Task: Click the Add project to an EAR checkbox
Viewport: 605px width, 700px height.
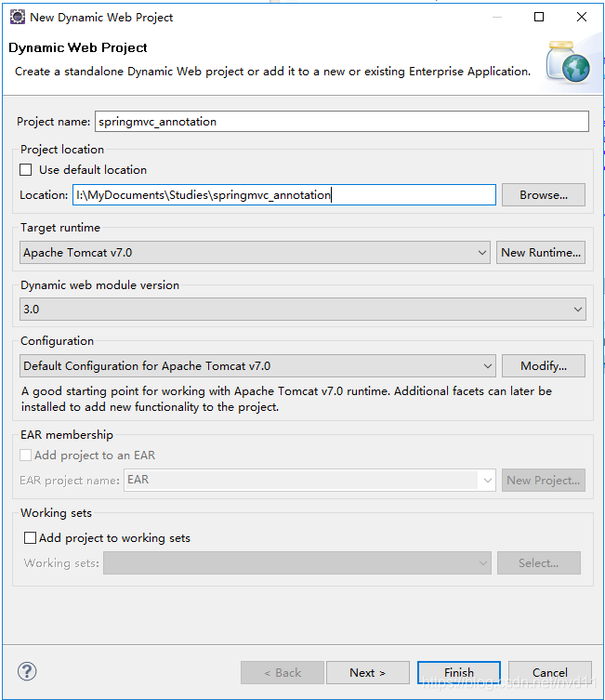Action: click(26, 455)
